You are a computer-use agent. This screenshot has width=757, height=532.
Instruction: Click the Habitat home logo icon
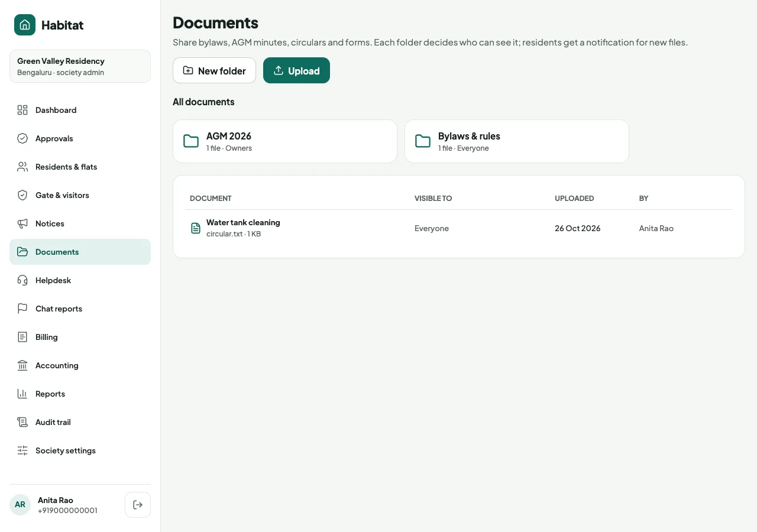(25, 25)
